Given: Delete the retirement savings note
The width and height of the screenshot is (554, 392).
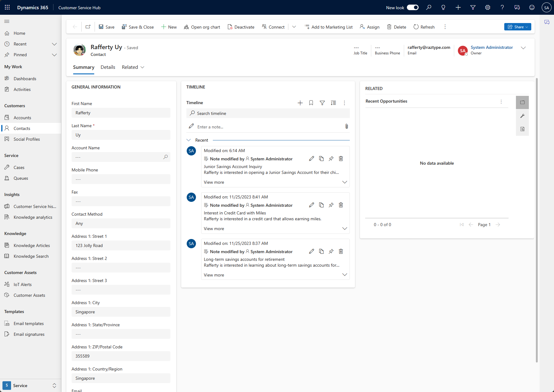Looking at the screenshot, I should point(341,251).
